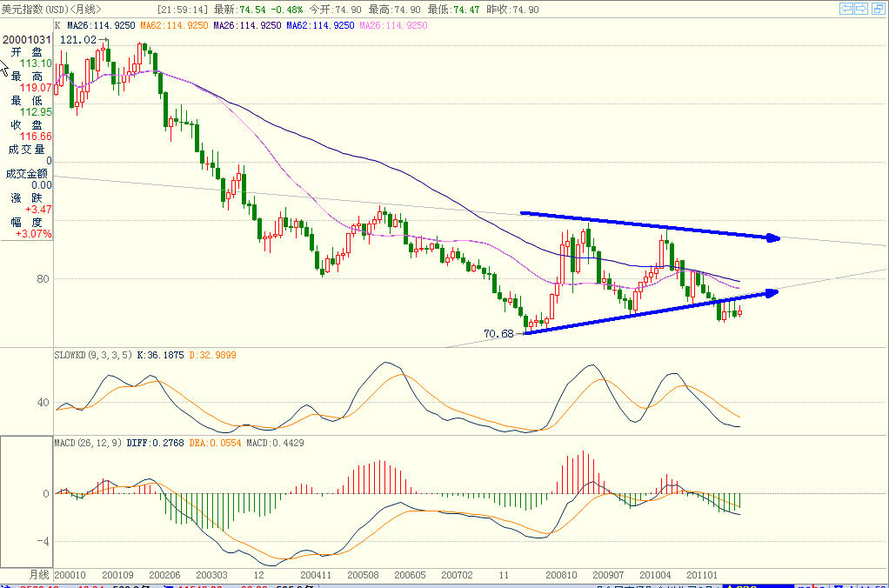Click the latest price 最新:74.54
889x588 pixels.
click(x=240, y=10)
